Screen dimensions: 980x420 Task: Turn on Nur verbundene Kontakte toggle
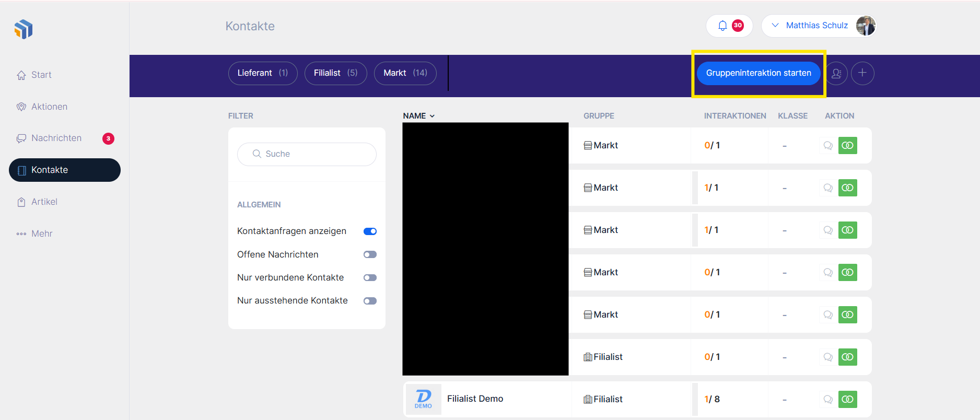[x=370, y=278]
